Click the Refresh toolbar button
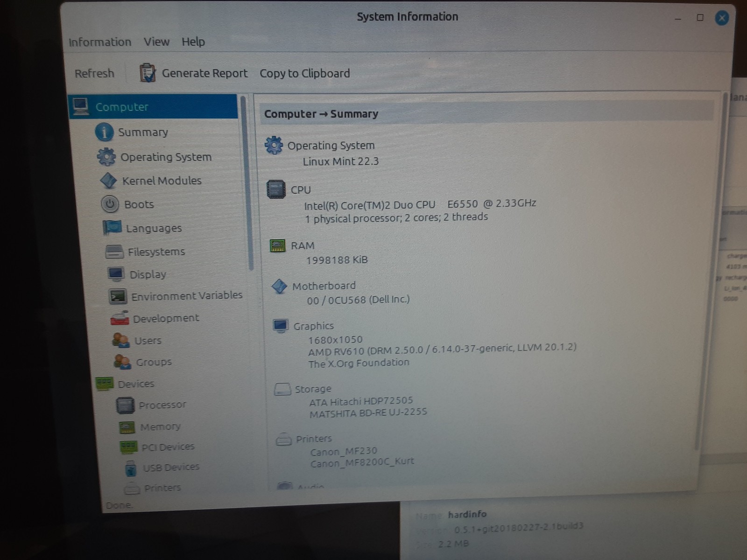This screenshot has height=560, width=747. click(x=94, y=73)
